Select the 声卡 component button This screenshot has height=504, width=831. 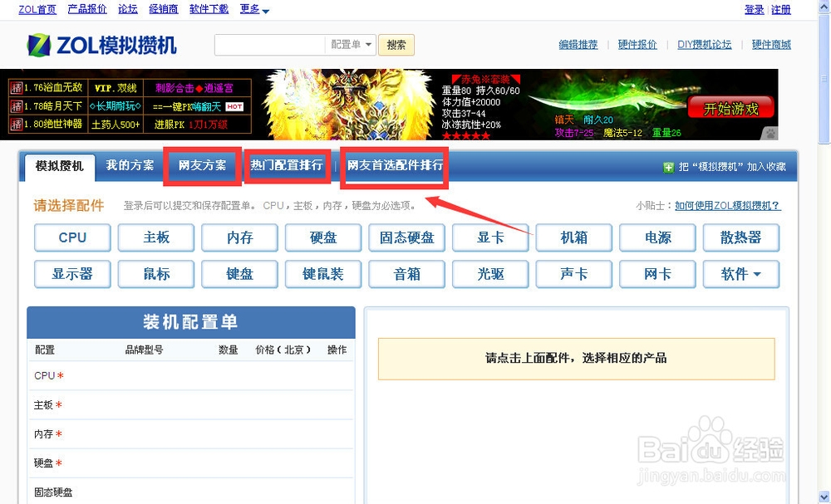pyautogui.click(x=574, y=274)
